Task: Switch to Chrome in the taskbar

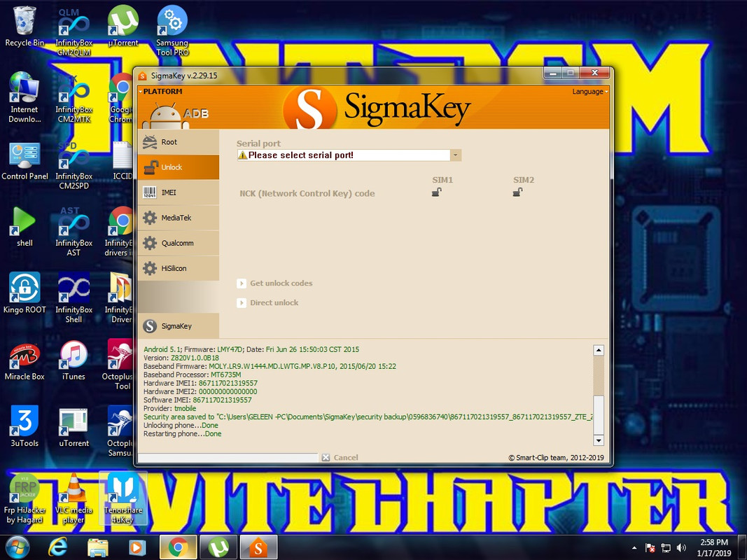Action: 178,547
